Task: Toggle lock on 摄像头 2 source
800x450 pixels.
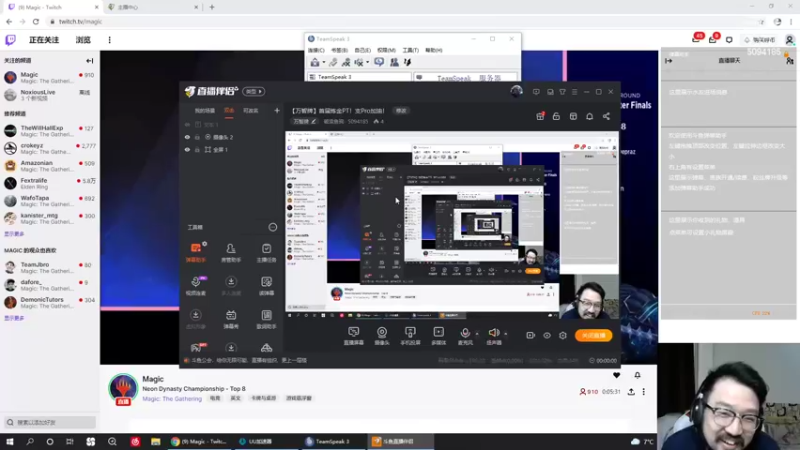Action: [197, 137]
